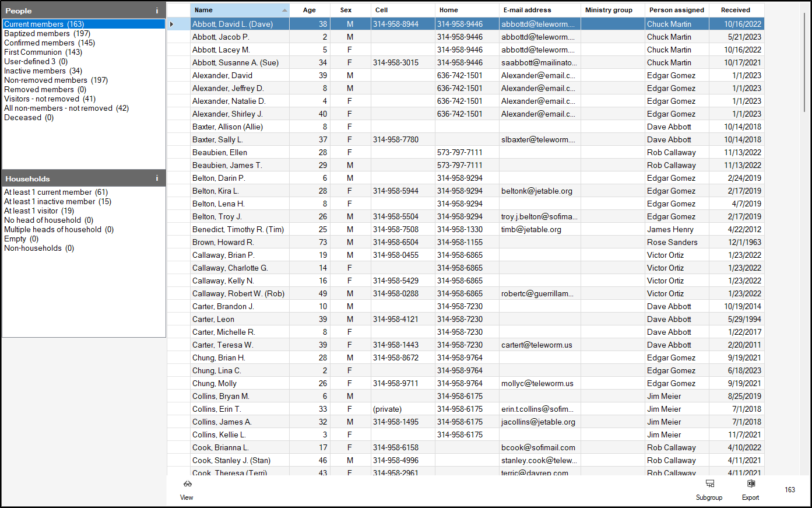This screenshot has width=812, height=508.
Task: Click beltonk@jetable.org email cell
Action: click(537, 191)
